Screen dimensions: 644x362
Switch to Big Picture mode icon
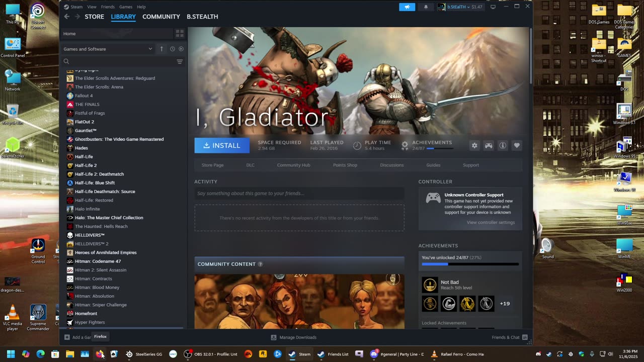[x=493, y=7]
